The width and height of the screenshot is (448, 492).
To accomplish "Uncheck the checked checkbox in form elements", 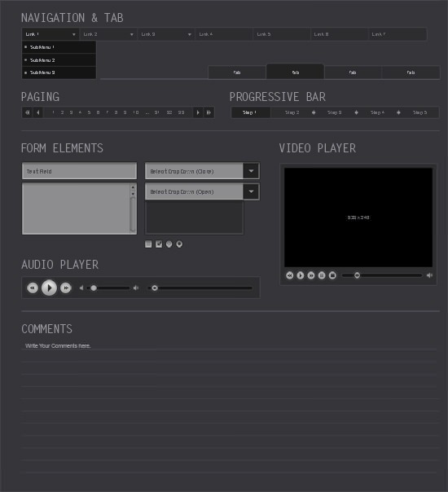I will pyautogui.click(x=159, y=244).
